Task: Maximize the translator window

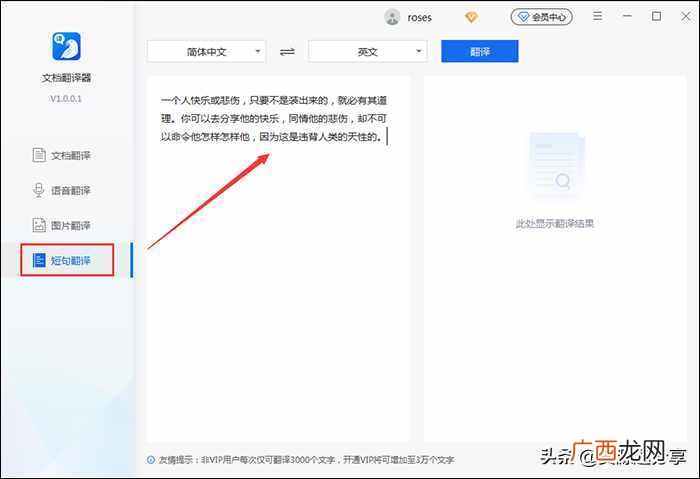Action: click(x=656, y=16)
